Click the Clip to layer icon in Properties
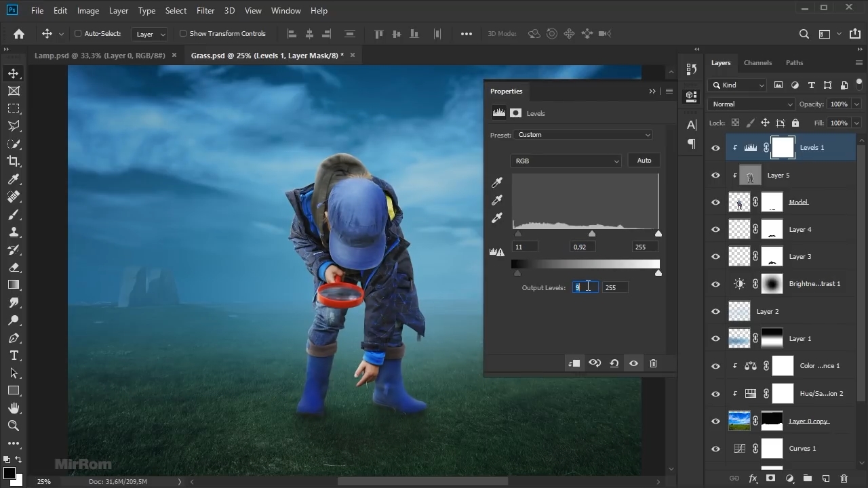 pyautogui.click(x=574, y=363)
